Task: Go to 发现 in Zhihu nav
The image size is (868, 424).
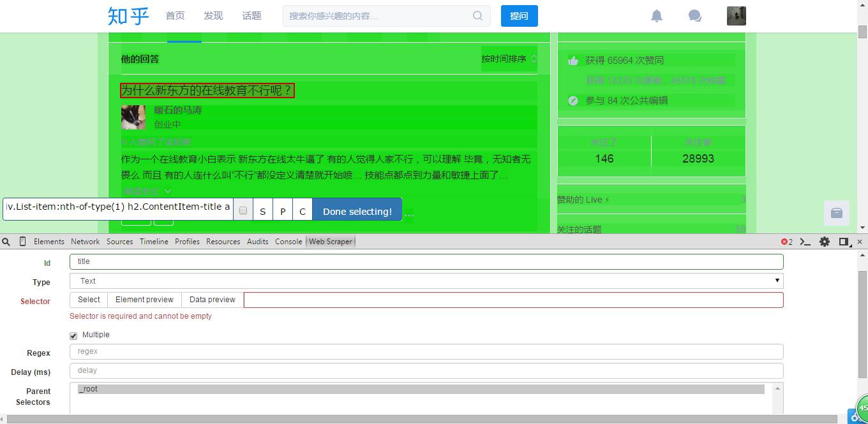Action: (214, 16)
